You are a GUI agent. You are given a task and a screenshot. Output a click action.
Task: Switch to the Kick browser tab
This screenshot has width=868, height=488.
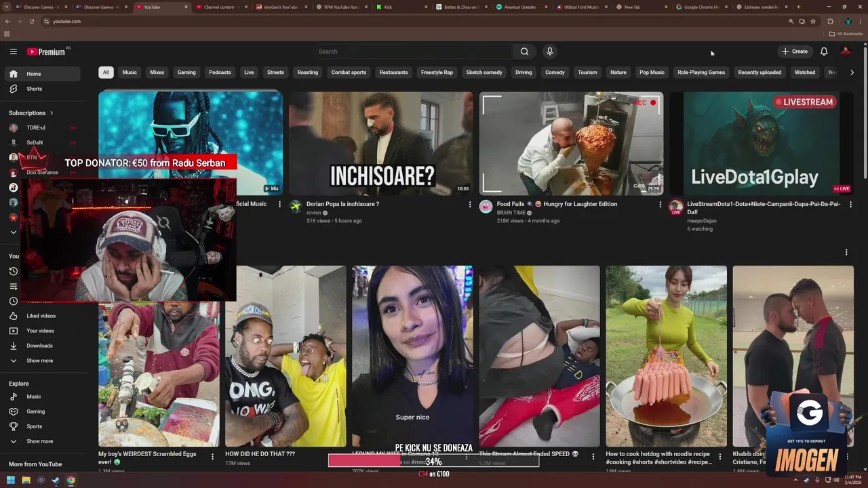click(400, 7)
